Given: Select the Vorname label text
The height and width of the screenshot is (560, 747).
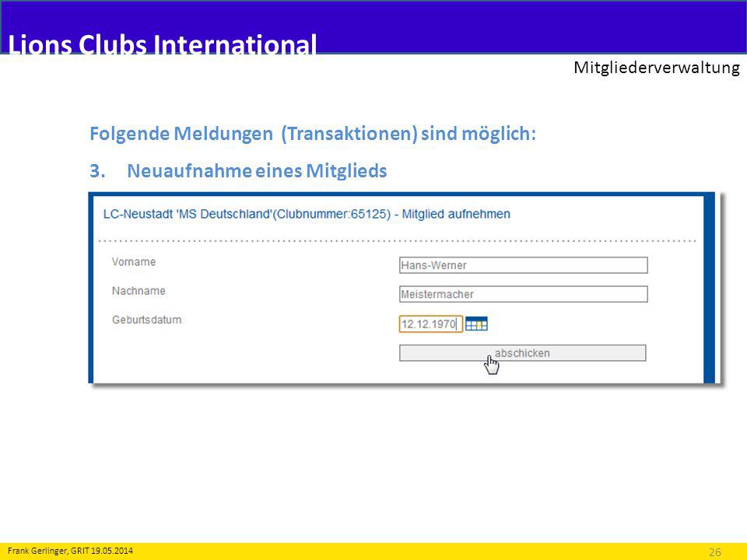Looking at the screenshot, I should [x=134, y=262].
